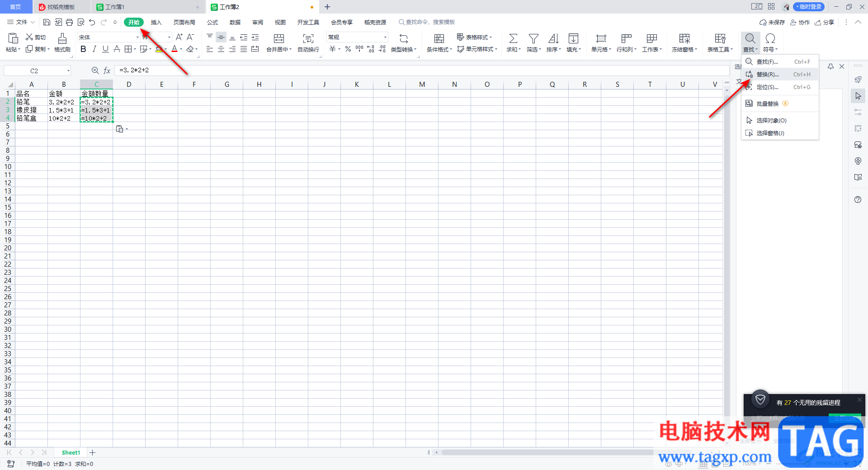Click Freeze Panes (冻结窗格) icon
868x470 pixels.
684,39
